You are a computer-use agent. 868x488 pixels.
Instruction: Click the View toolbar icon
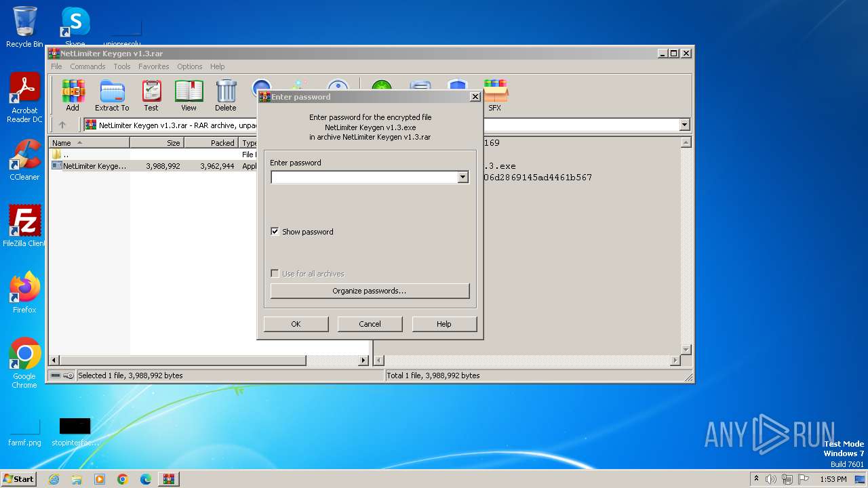point(189,96)
